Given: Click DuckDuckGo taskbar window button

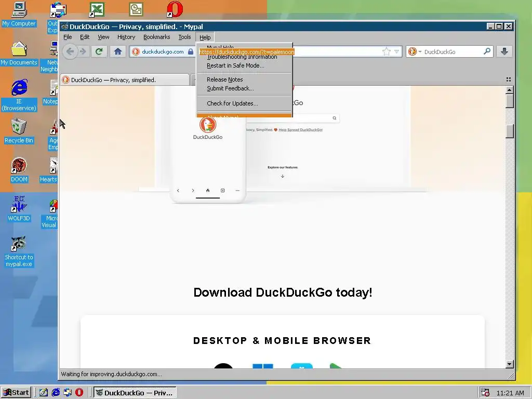Looking at the screenshot, I should 135,393.
